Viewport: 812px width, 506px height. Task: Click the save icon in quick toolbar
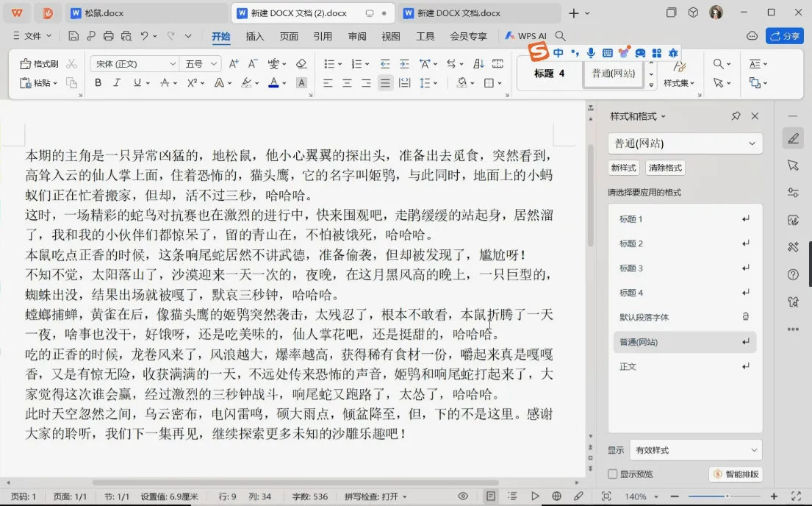coord(73,36)
